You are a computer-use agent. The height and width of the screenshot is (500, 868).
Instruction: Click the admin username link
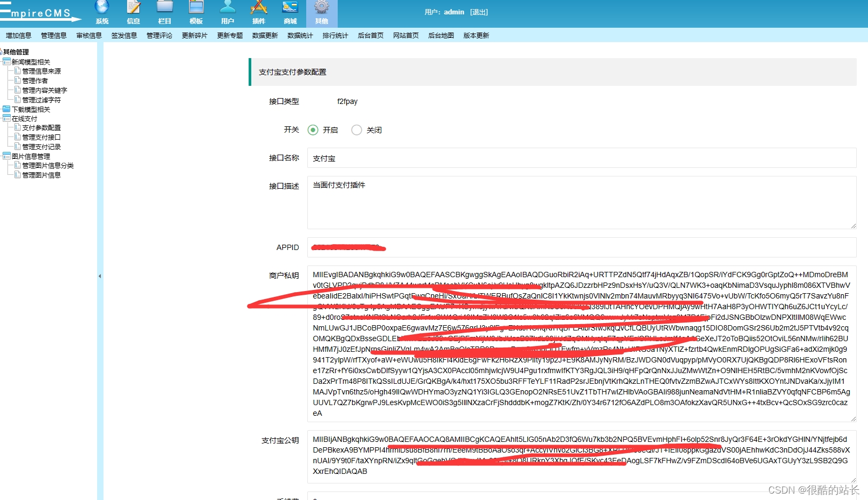pos(454,12)
